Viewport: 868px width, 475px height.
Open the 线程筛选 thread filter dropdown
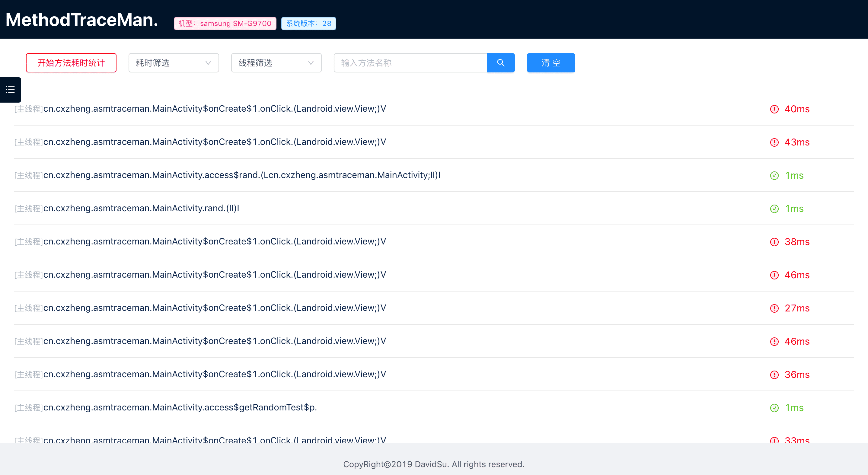coord(276,63)
